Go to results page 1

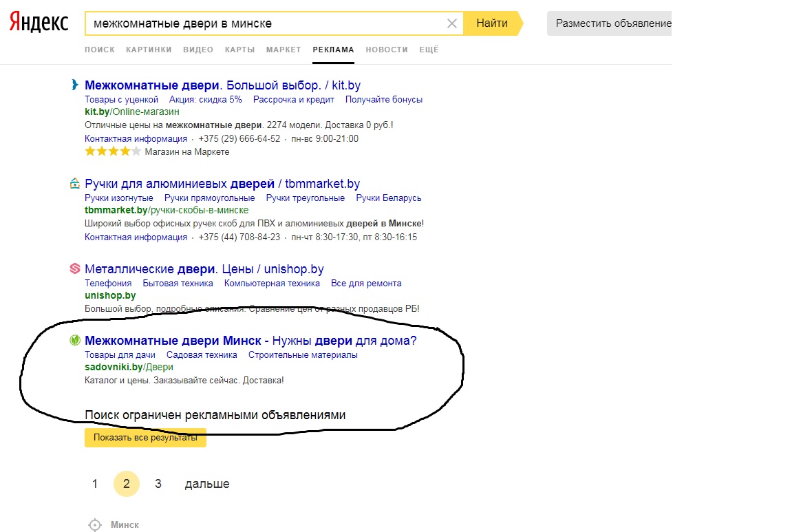click(95, 484)
